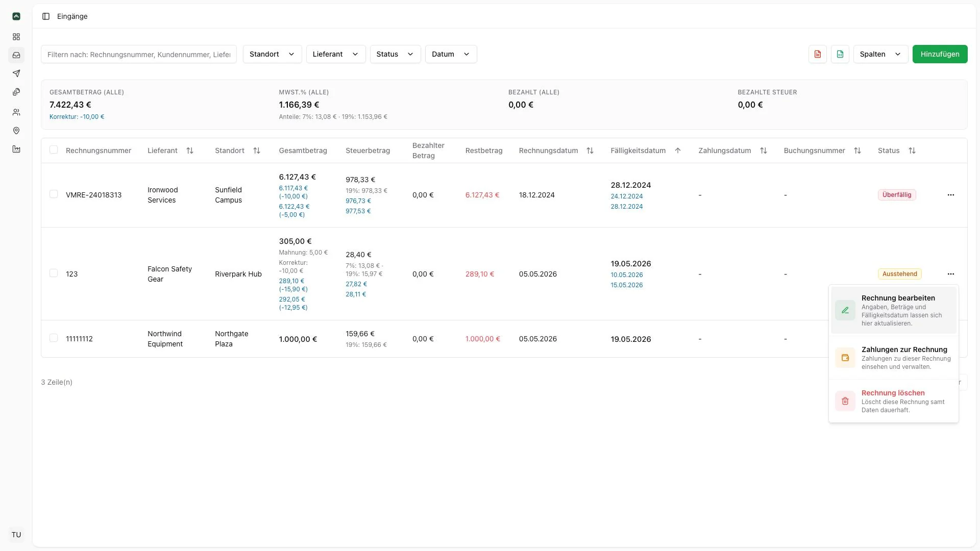This screenshot has height=551, width=980.
Task: Select checkbox for invoice 123
Action: [54, 273]
